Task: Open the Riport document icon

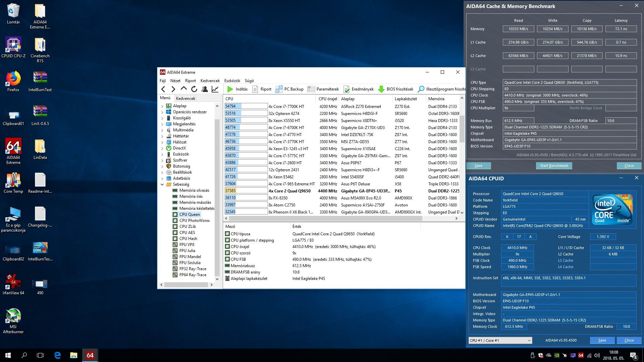Action: (x=255, y=89)
